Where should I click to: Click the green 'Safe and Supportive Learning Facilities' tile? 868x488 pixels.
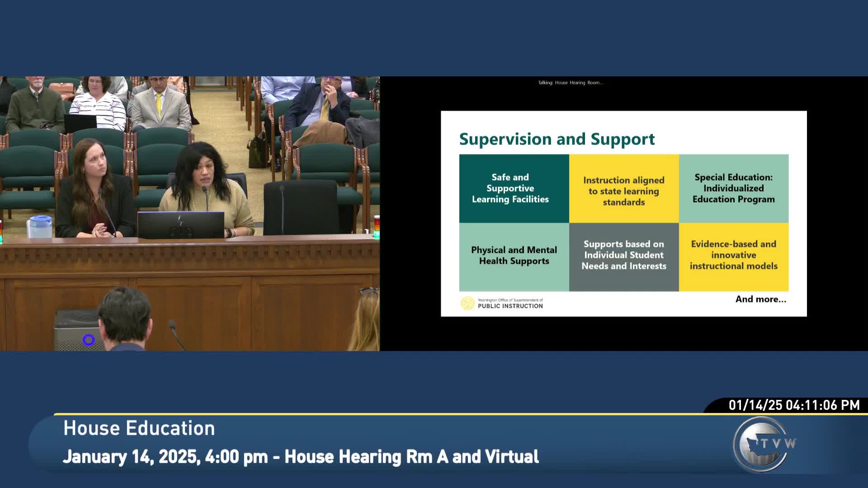pyautogui.click(x=514, y=188)
